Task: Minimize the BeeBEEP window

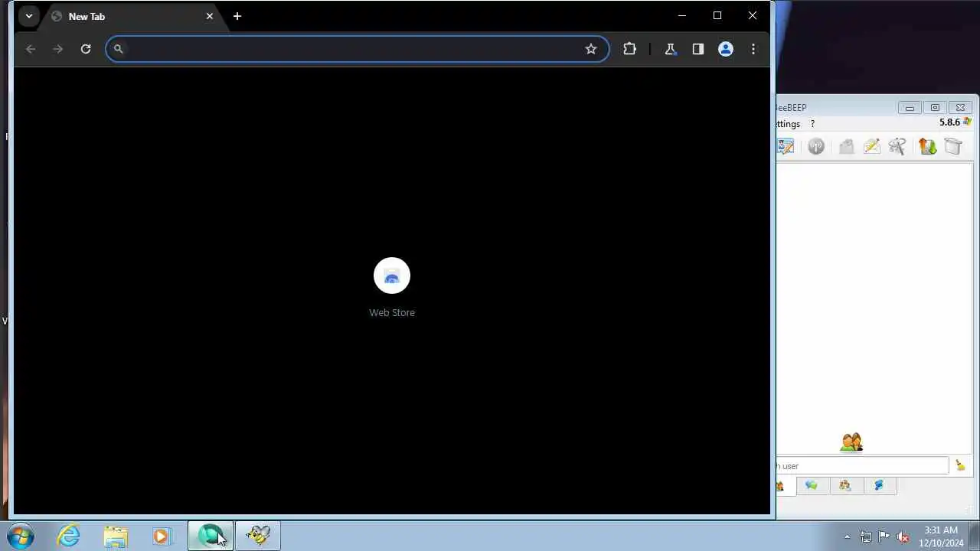Action: click(910, 108)
